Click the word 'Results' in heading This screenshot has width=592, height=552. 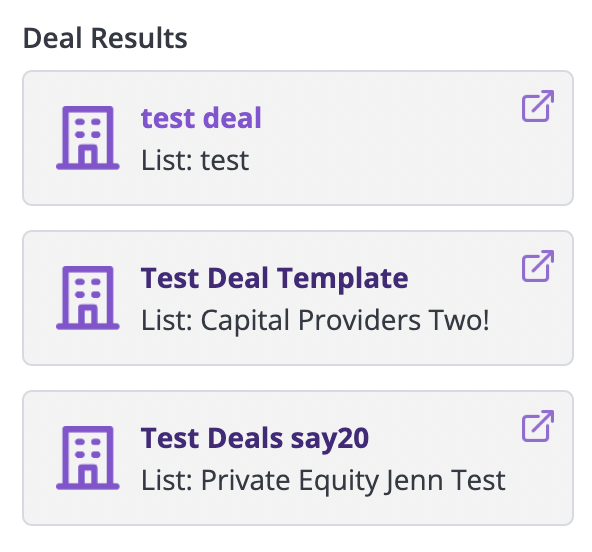coord(139,38)
